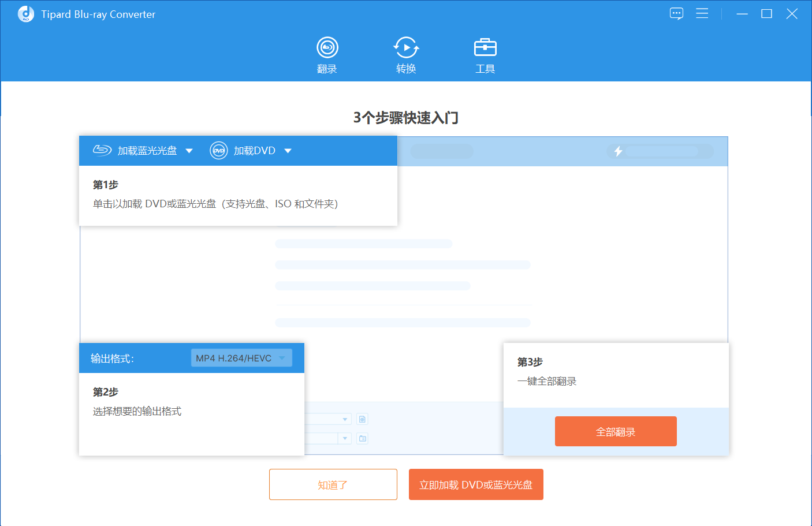812x526 pixels.
Task: Minimize the Tipard window
Action: (x=742, y=14)
